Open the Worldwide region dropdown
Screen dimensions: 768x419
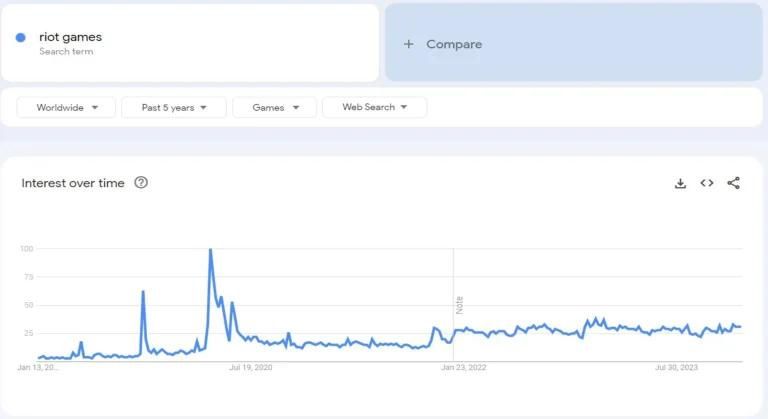[x=66, y=107]
